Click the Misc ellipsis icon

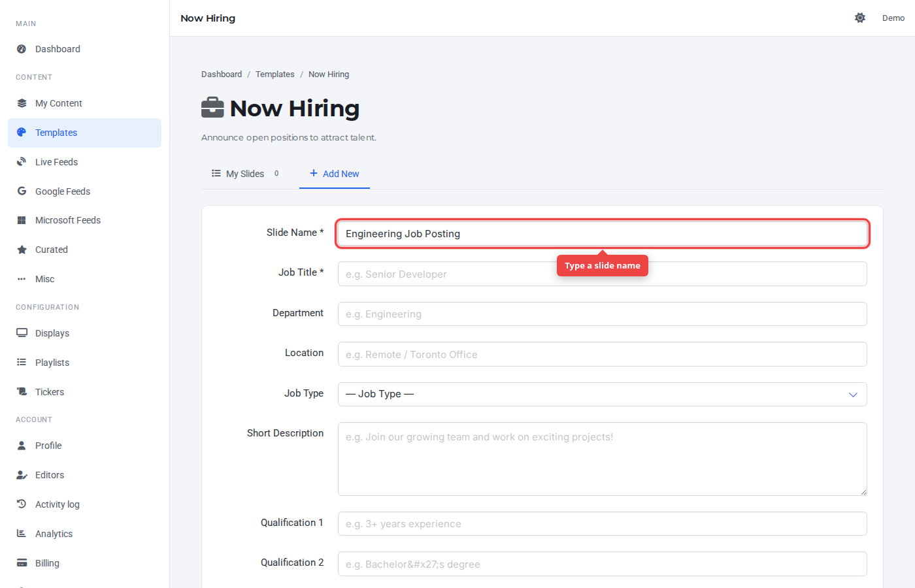pos(22,279)
